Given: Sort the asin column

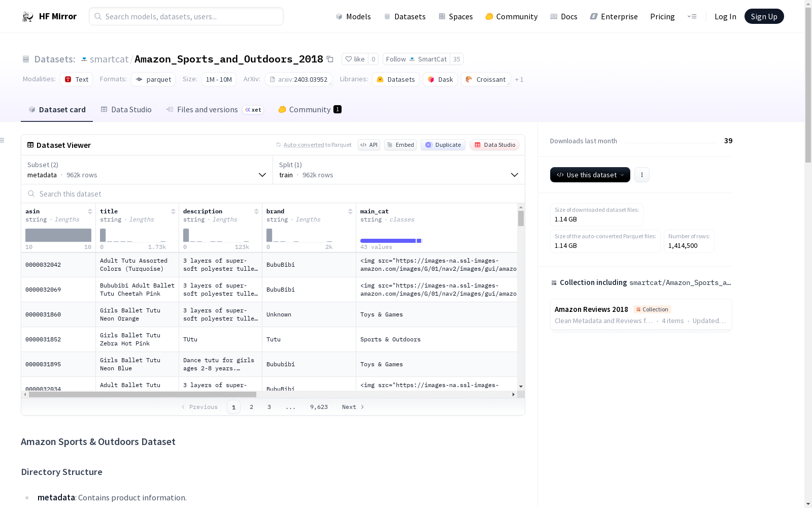Looking at the screenshot, I should [90, 211].
